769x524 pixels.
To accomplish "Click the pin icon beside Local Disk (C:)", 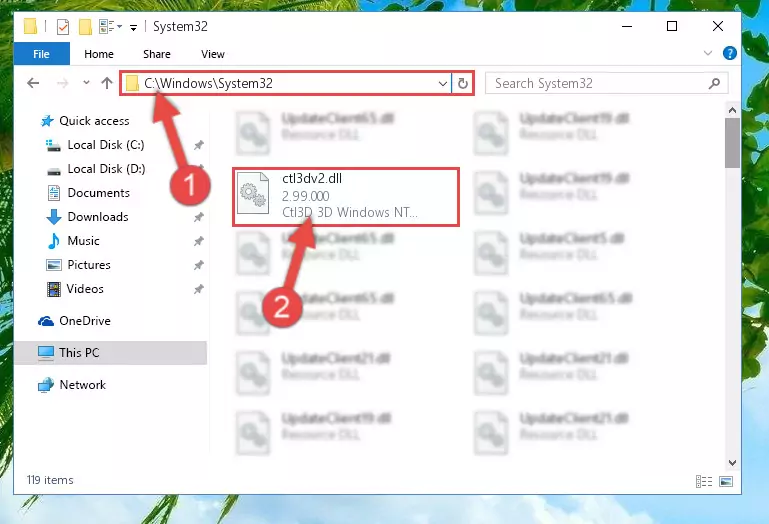I will pyautogui.click(x=199, y=145).
